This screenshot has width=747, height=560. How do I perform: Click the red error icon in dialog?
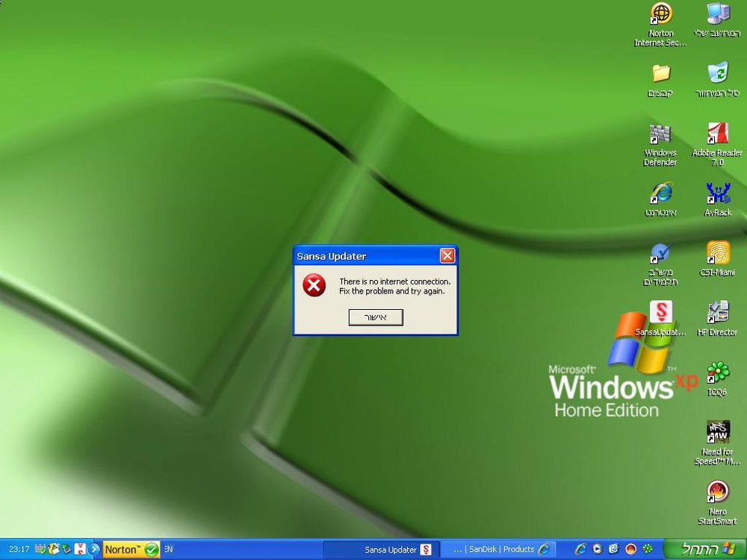coord(314,284)
